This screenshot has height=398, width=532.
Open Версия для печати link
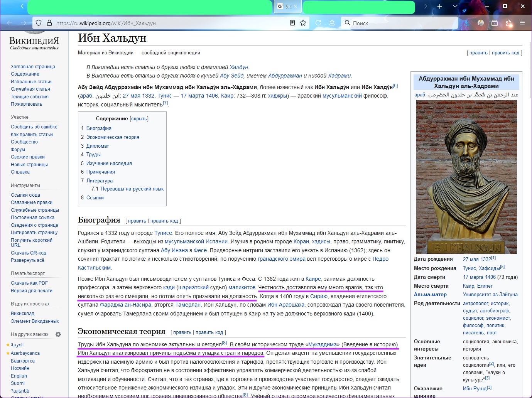[32, 291]
